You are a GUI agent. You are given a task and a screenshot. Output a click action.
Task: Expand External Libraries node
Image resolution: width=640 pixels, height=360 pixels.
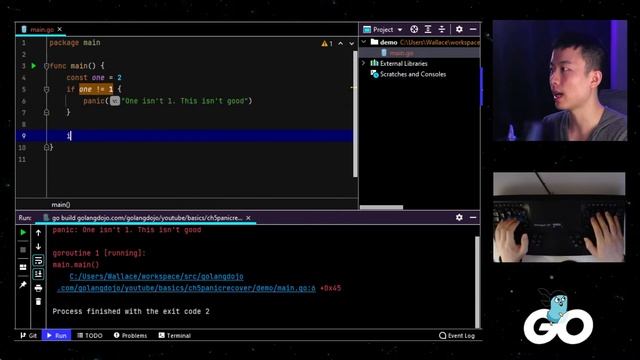pyautogui.click(x=364, y=63)
